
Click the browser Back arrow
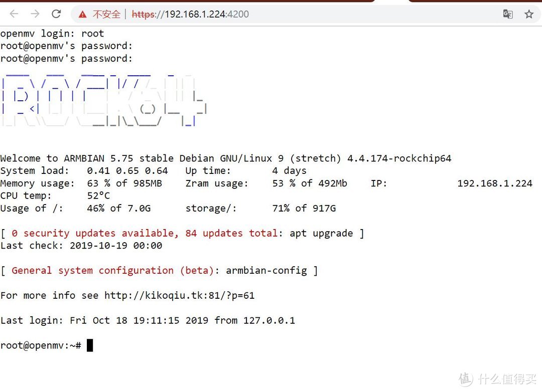coord(14,14)
